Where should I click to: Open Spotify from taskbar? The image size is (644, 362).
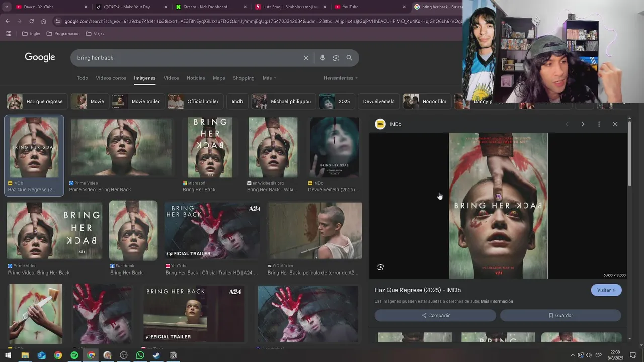[74, 355]
